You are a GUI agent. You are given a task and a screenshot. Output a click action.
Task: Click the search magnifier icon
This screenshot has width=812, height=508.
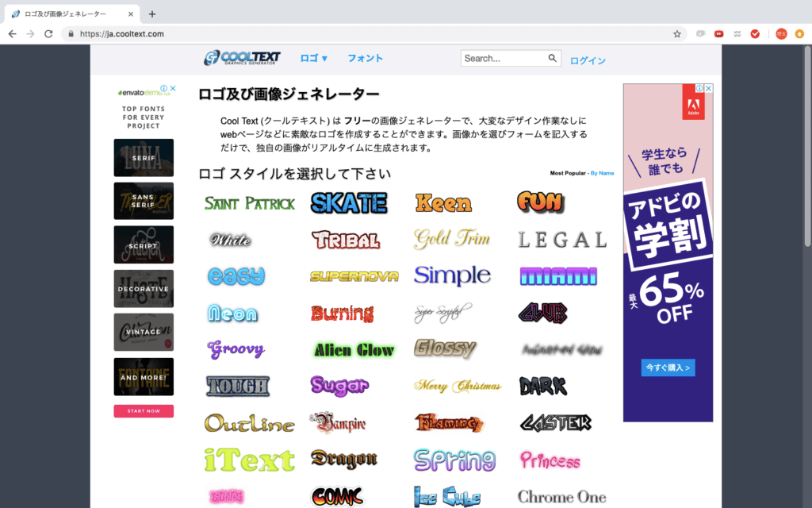552,58
